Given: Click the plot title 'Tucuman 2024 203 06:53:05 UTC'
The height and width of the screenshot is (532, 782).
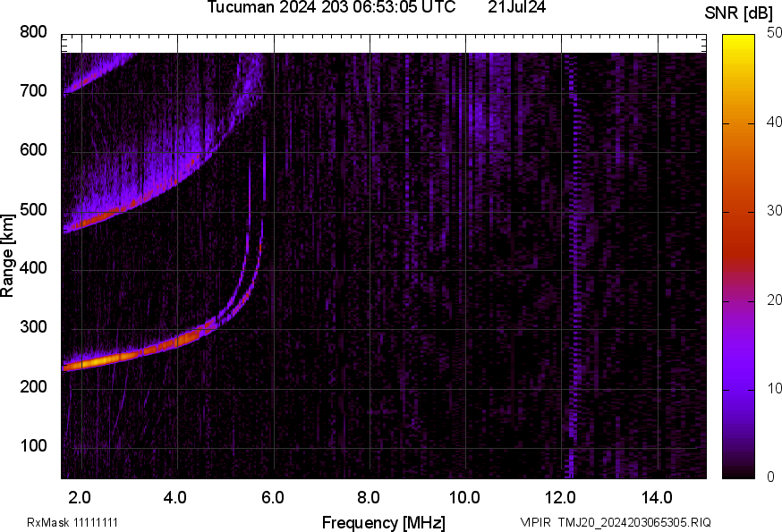Looking at the screenshot, I should [331, 7].
